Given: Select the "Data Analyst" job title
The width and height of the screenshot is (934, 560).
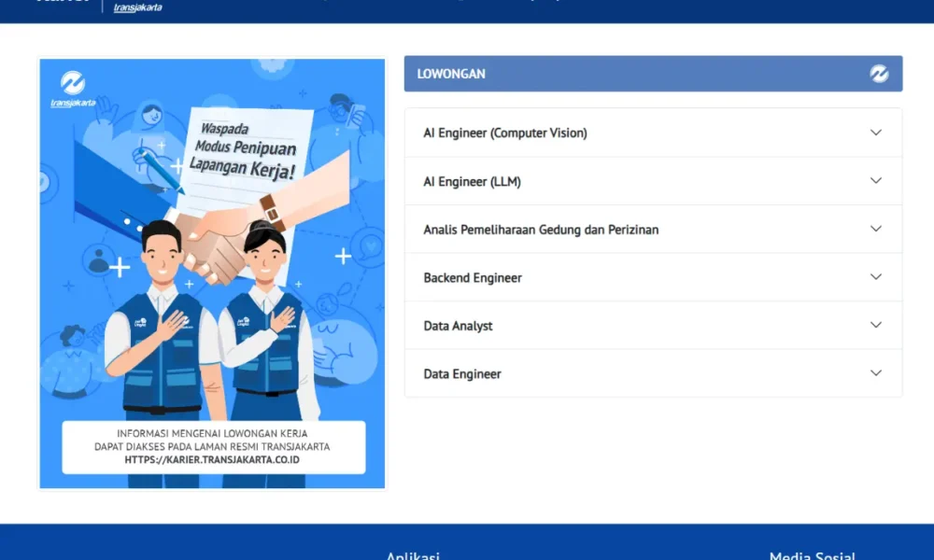Looking at the screenshot, I should click(x=458, y=326).
